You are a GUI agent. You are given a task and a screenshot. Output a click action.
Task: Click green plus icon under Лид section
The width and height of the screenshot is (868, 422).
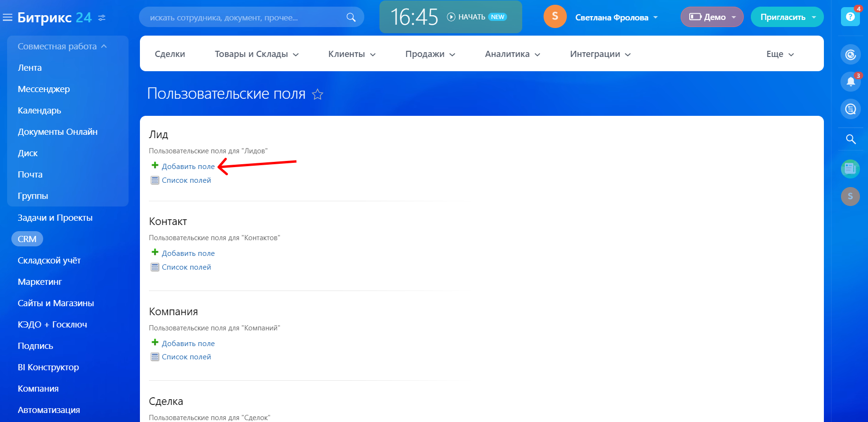155,165
